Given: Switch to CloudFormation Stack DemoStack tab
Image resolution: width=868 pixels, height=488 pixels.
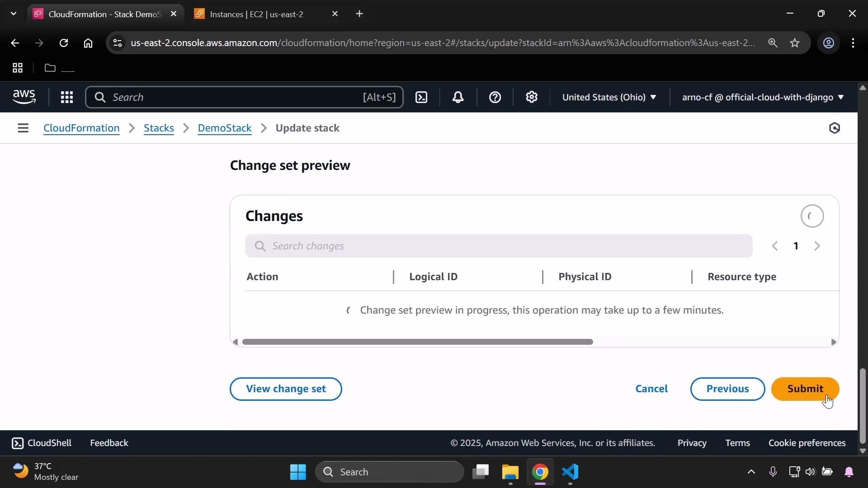Looking at the screenshot, I should (104, 14).
